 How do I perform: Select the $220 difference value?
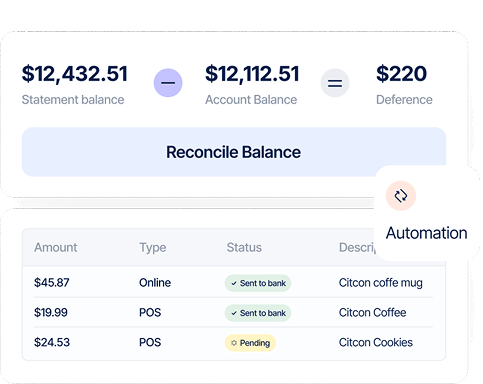pyautogui.click(x=401, y=74)
